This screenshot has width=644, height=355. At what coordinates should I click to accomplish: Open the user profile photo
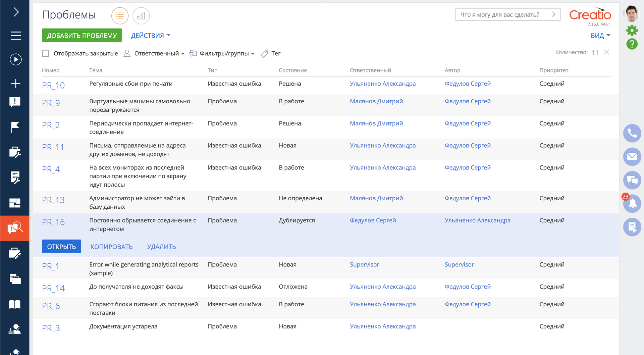[x=631, y=13]
